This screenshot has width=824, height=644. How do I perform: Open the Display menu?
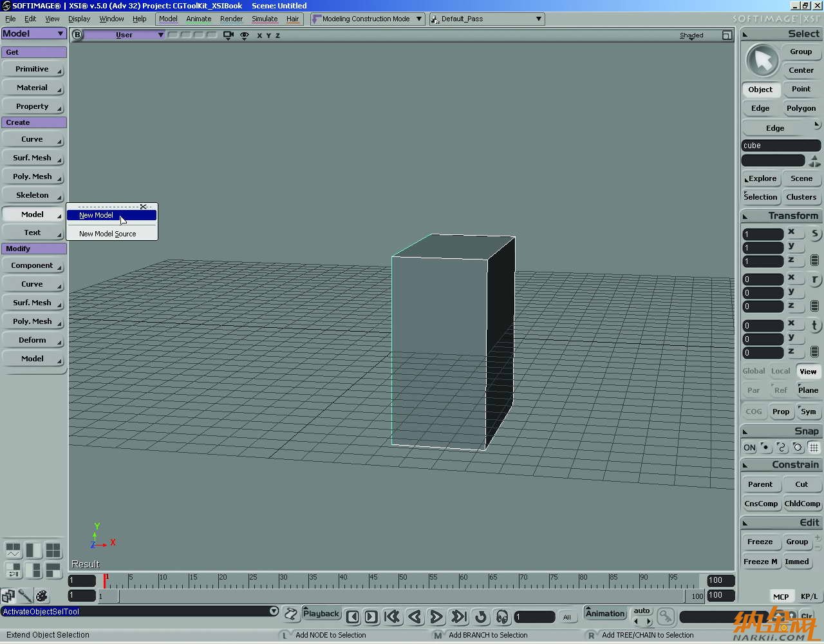(x=79, y=19)
